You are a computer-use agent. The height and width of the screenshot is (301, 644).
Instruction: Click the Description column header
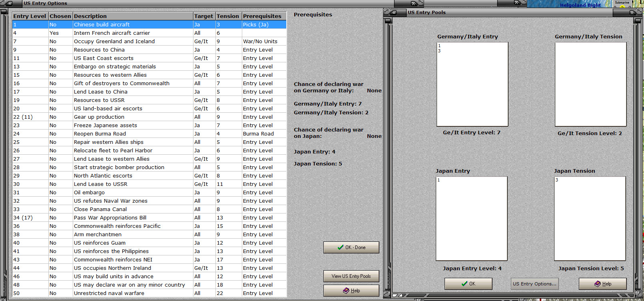click(133, 16)
